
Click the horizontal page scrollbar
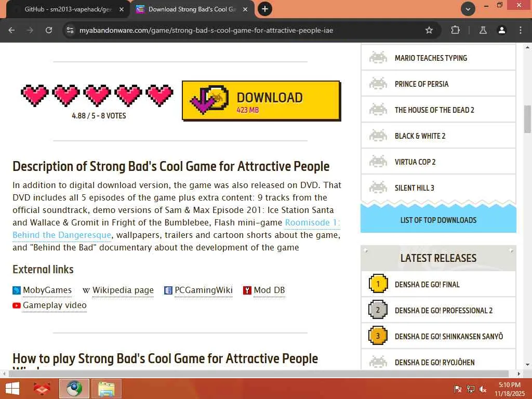[x=259, y=374]
